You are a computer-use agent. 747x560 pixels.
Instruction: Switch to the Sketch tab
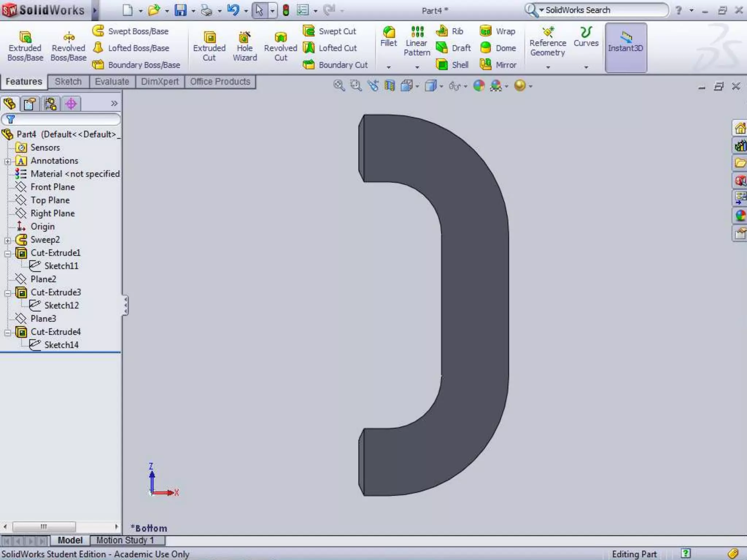[68, 82]
